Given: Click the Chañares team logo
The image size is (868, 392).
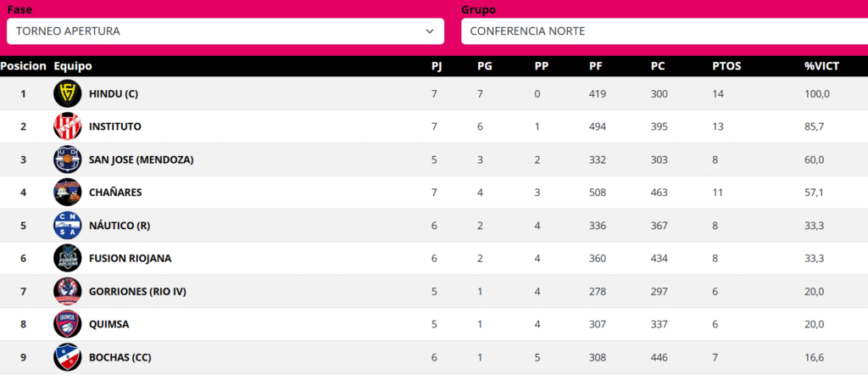Looking at the screenshot, I should click(x=67, y=193).
